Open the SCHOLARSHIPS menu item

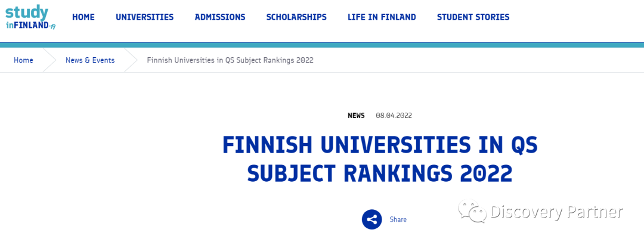(296, 17)
